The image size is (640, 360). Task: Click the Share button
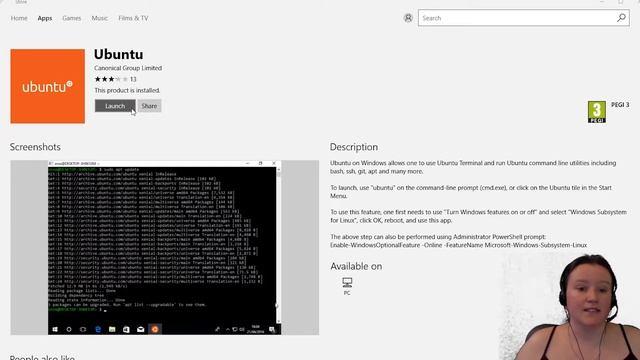pos(149,106)
